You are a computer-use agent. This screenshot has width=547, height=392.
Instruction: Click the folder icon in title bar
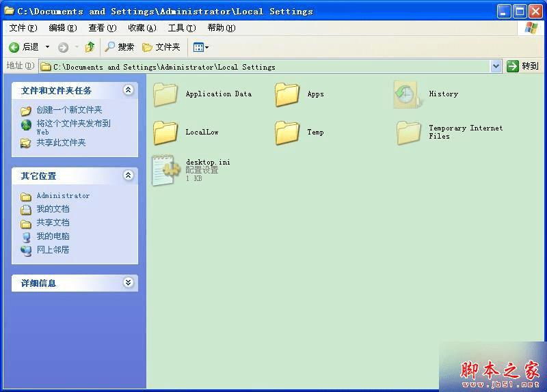(x=9, y=11)
